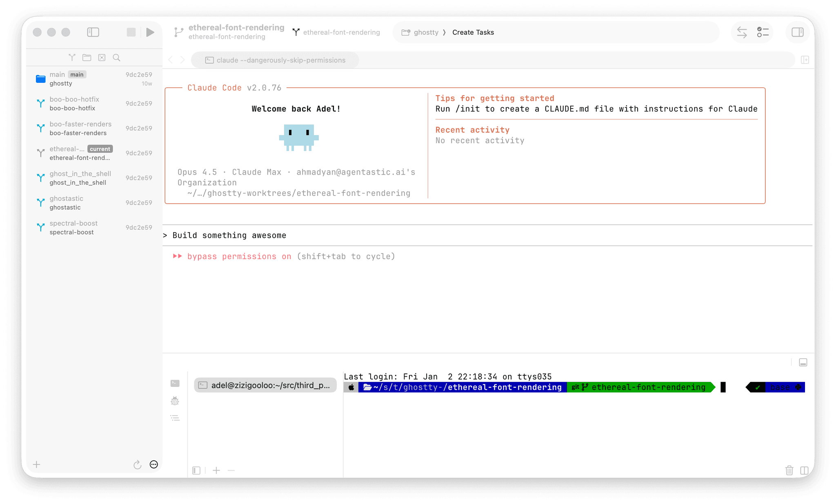Toggle the terminal bottom panel collapse icon

click(x=803, y=362)
